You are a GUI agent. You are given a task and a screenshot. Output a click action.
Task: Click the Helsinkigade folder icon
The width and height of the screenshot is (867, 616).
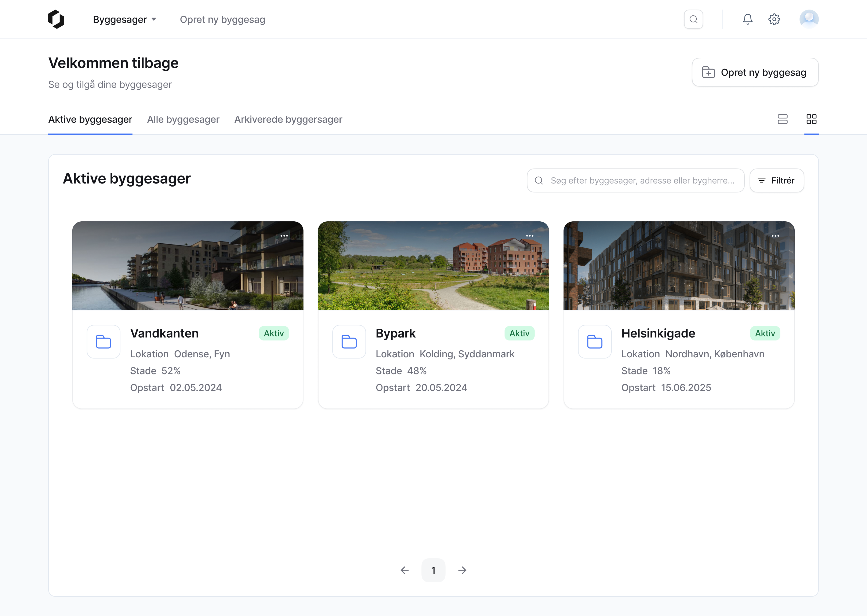(594, 341)
